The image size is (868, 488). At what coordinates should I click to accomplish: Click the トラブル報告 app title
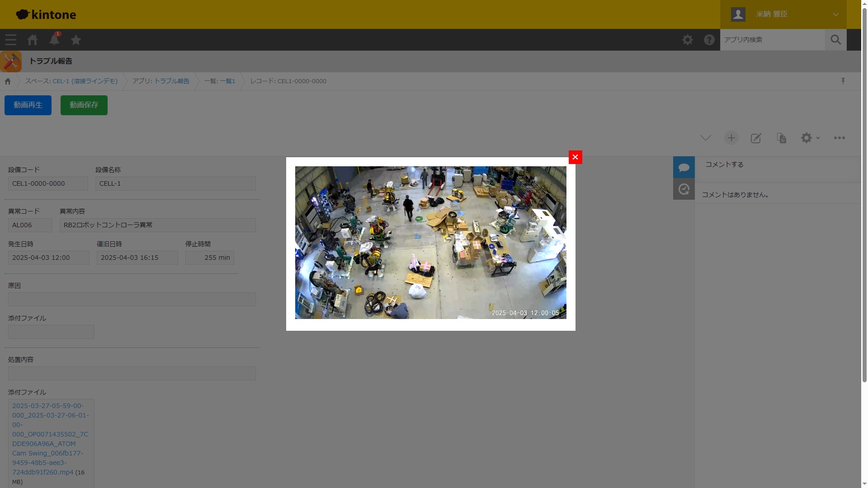(51, 61)
